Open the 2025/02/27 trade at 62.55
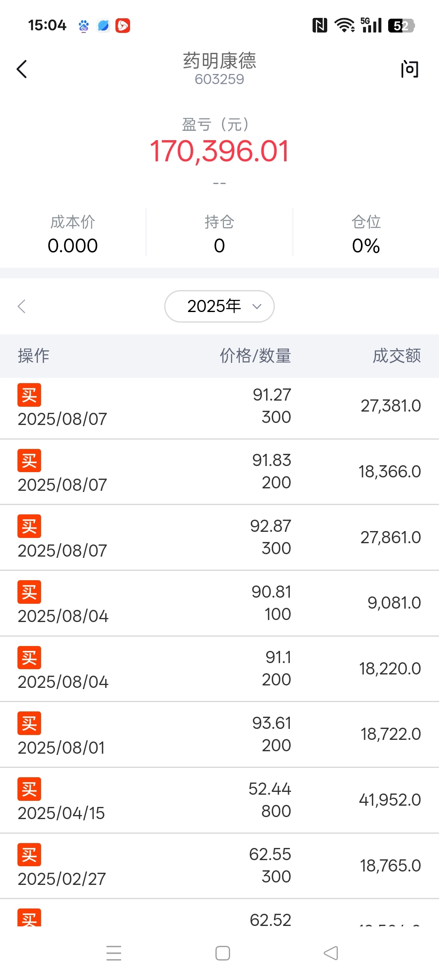Viewport: 439px width, 980px height. (x=219, y=866)
